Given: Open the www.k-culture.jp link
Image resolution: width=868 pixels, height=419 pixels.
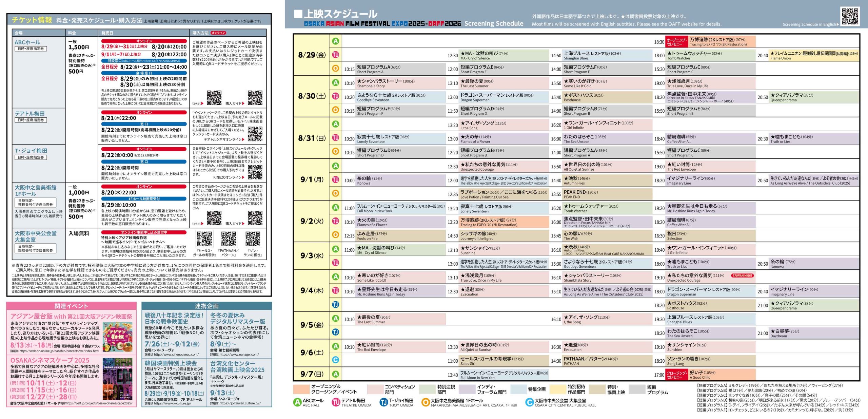Looking at the screenshot, I should click(x=173, y=403).
